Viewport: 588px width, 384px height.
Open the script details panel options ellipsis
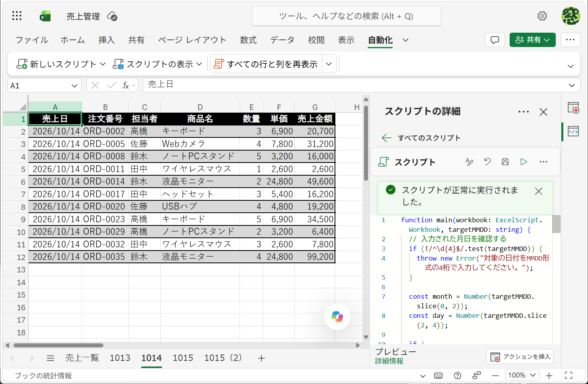click(524, 112)
